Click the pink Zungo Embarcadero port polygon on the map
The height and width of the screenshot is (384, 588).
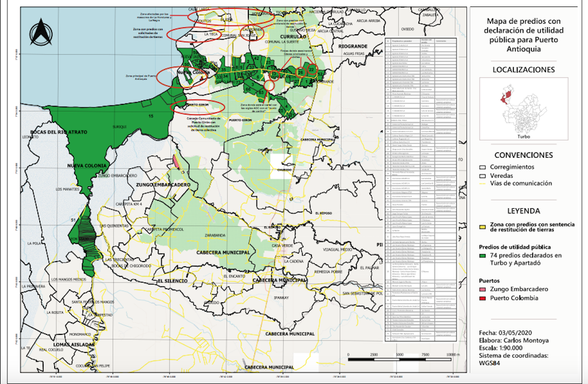(176, 161)
